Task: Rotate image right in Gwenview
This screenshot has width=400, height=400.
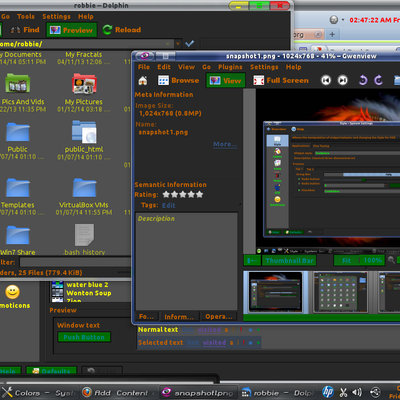Action: [x=378, y=80]
